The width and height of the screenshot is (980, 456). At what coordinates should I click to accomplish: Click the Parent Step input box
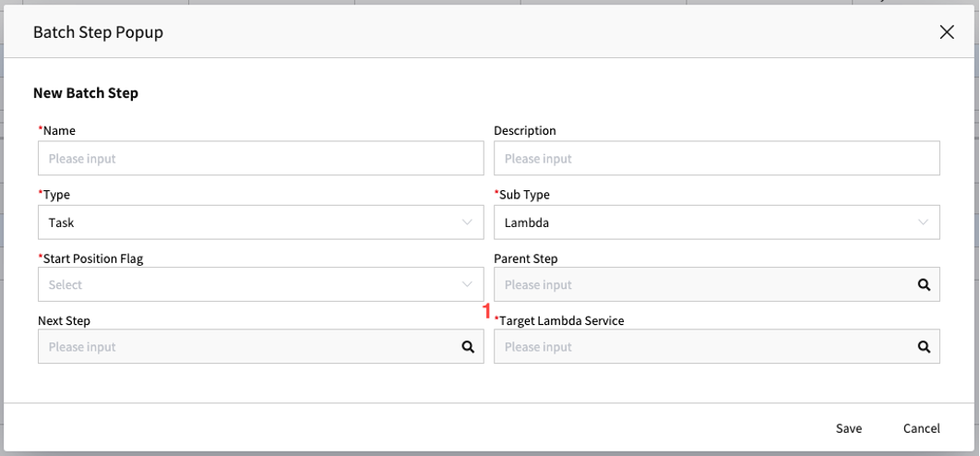coord(717,284)
